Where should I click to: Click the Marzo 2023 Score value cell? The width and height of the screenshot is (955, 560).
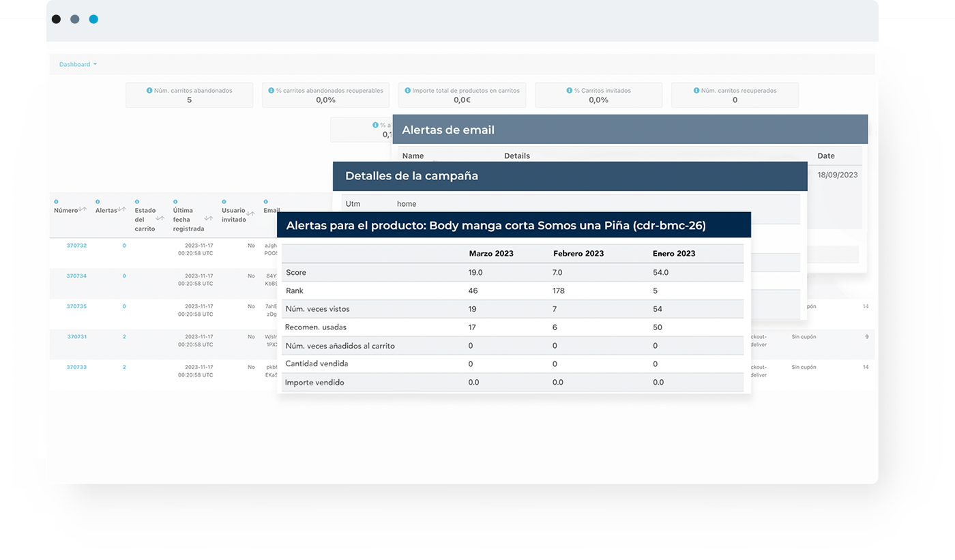coord(475,272)
